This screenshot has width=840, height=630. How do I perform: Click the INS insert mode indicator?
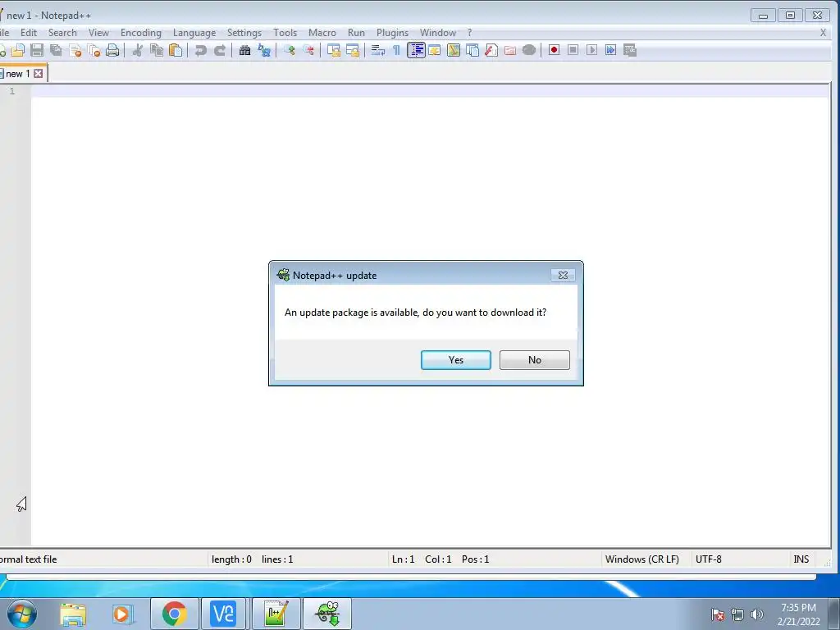801,559
